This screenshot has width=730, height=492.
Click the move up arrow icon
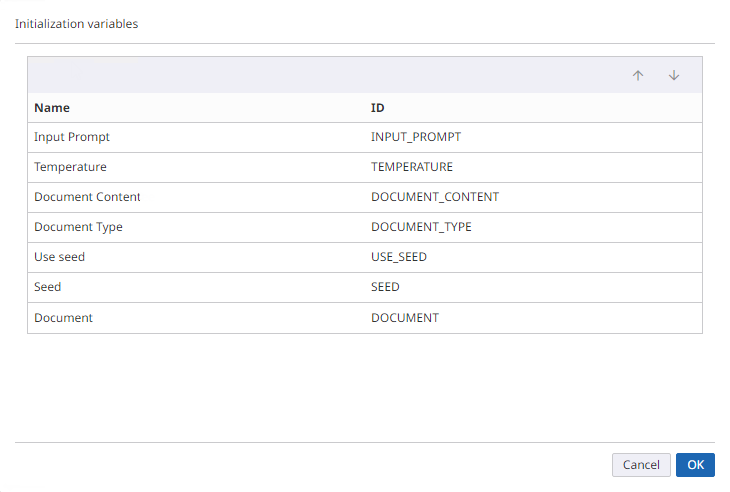tap(638, 75)
